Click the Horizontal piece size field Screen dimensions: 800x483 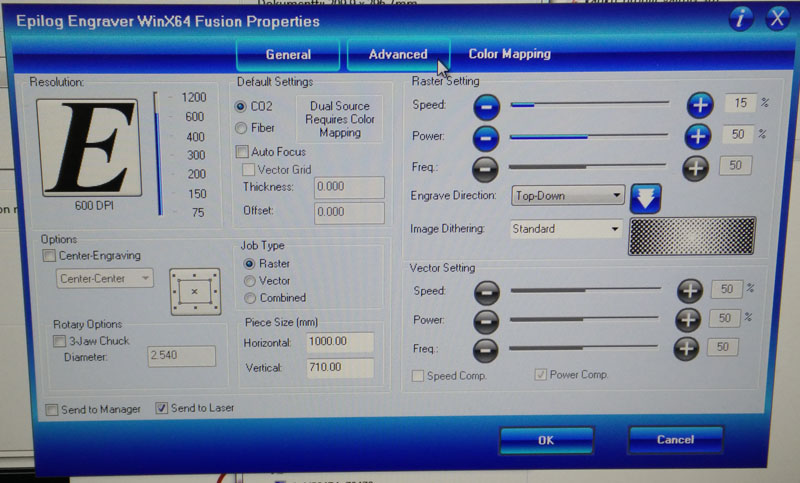pos(340,342)
